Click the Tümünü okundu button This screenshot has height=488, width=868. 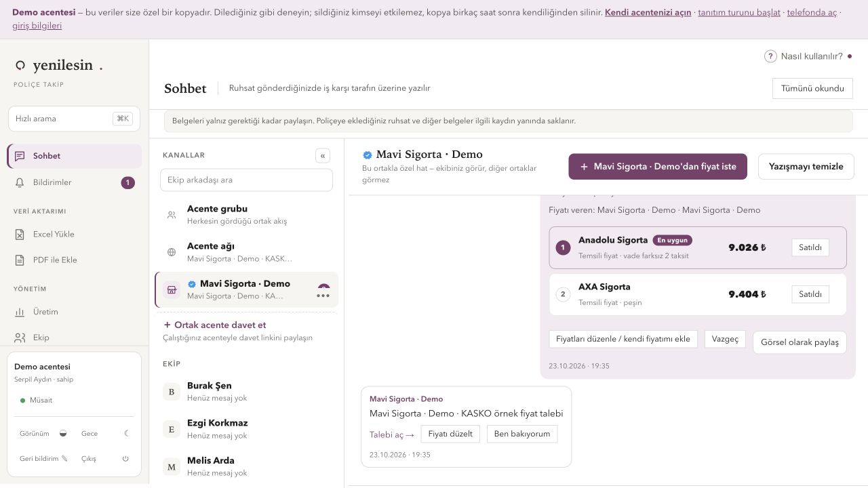coord(812,88)
